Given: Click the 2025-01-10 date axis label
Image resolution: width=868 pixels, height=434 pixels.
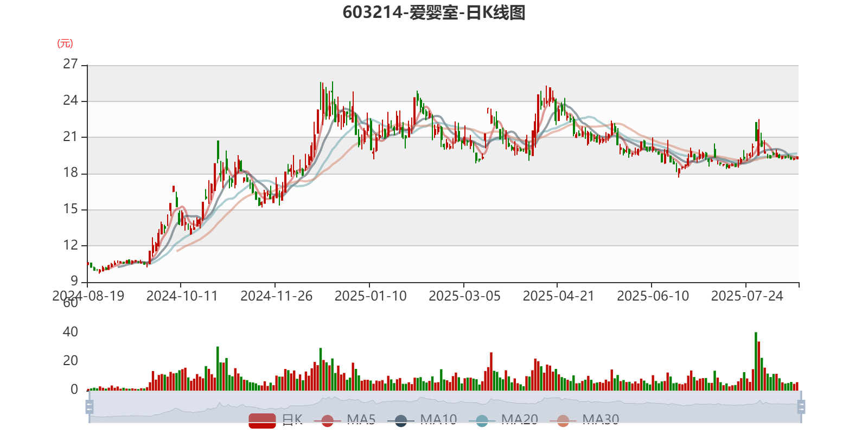Looking at the screenshot, I should click(x=371, y=296).
